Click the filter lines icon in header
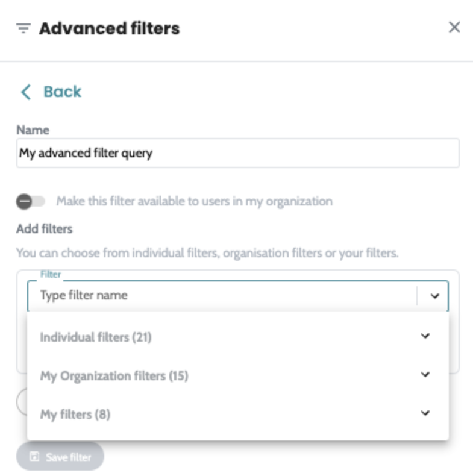 [x=23, y=29]
